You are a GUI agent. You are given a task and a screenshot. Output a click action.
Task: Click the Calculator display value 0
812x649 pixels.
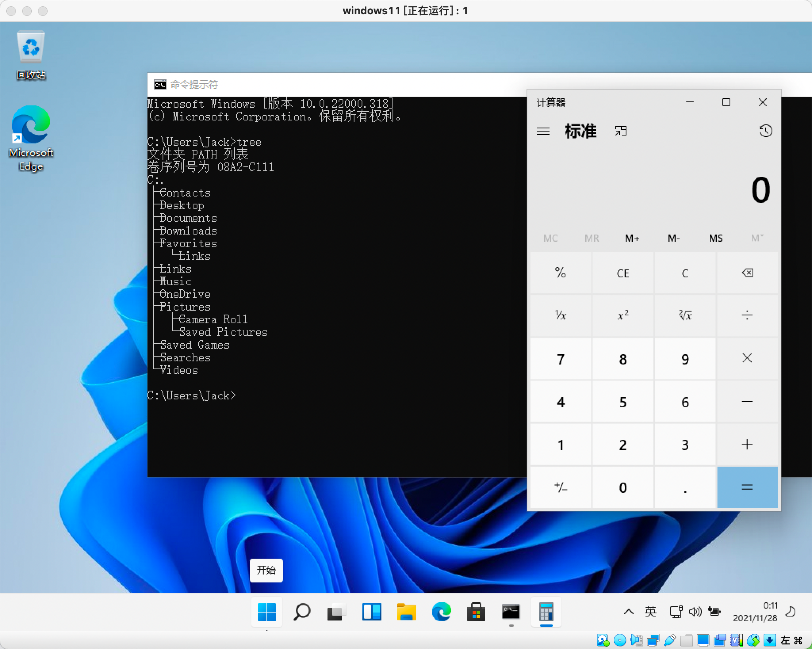760,190
